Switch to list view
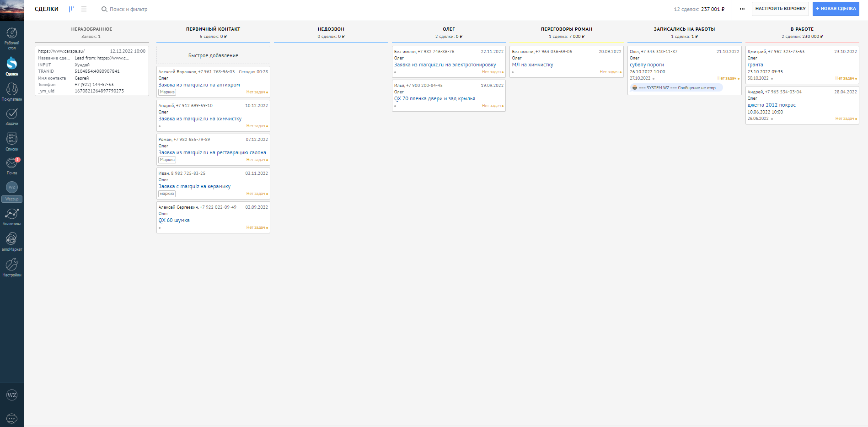The image size is (868, 427). click(x=84, y=9)
